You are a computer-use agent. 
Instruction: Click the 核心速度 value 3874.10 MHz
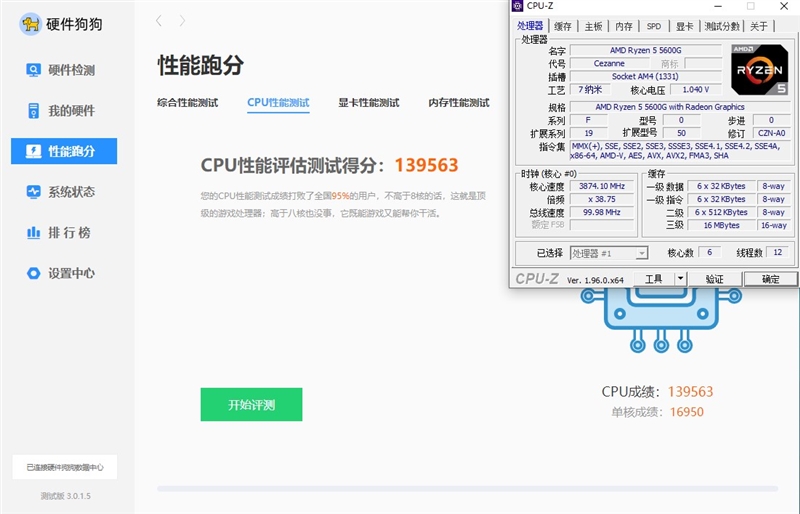pyautogui.click(x=602, y=186)
